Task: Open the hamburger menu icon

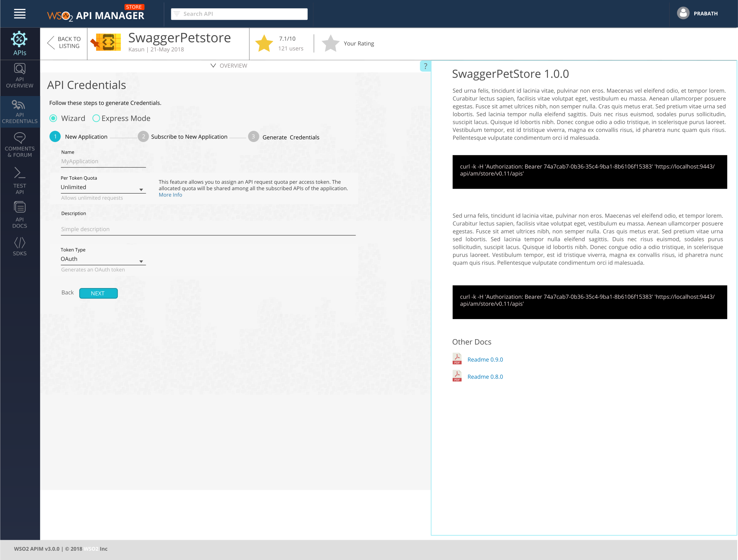Action: [19, 14]
